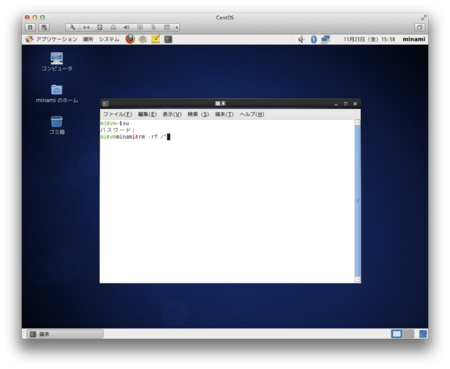
Task: Open the 表示(V) terminal menu
Action: click(172, 114)
